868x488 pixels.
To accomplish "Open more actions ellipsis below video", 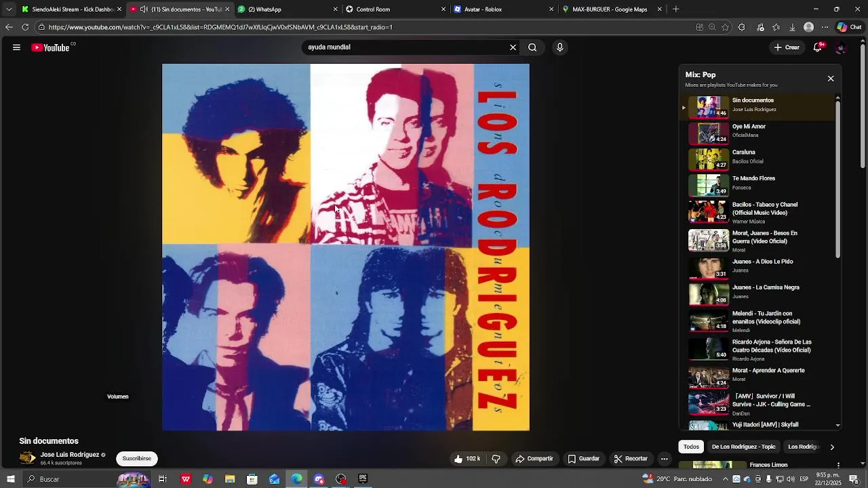I will pyautogui.click(x=665, y=459).
